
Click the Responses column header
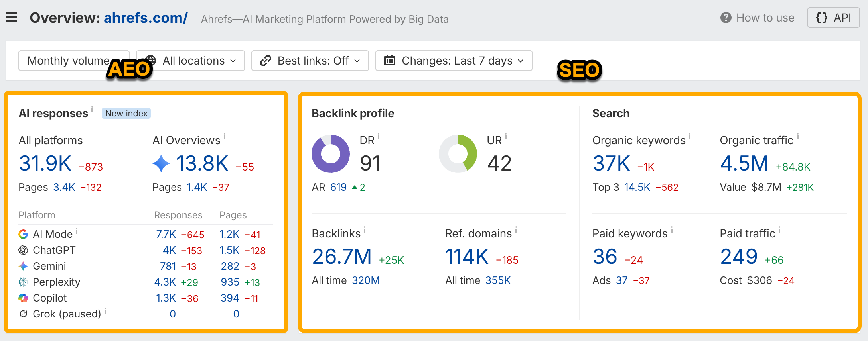178,215
